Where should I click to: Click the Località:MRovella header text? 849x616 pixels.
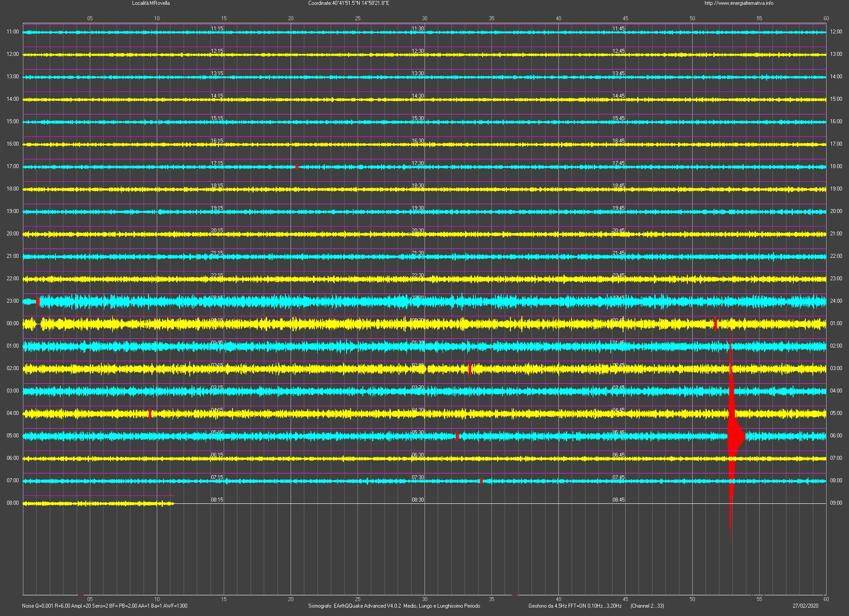(151, 3)
